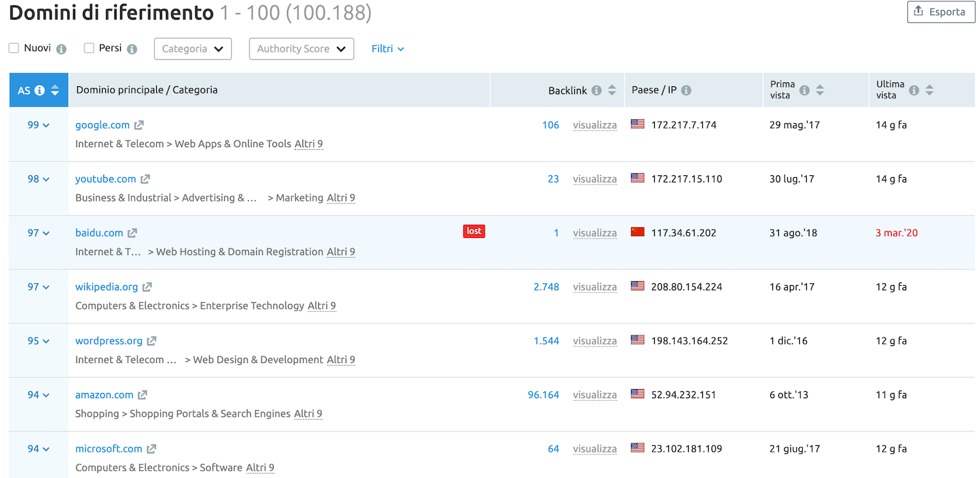Screen dimensions: 980x478
Task: Expand AS score 94 for microsoft.com
Action: tap(39, 449)
